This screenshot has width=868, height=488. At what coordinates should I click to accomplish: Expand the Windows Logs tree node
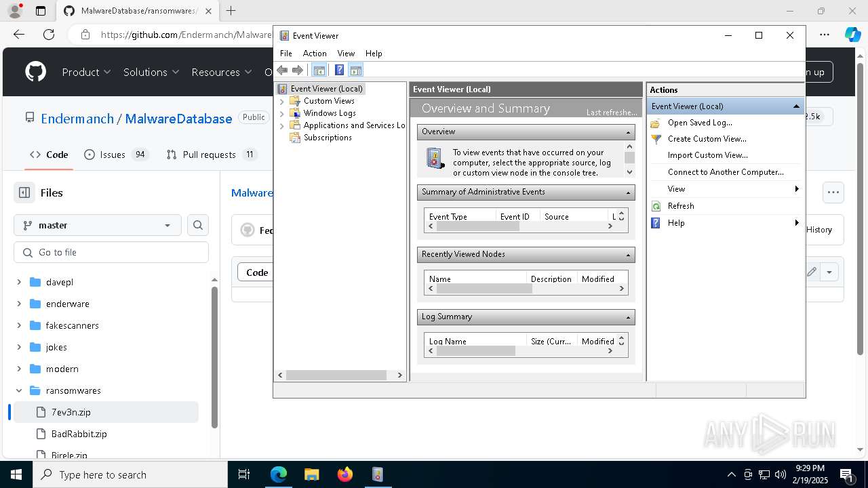(282, 113)
